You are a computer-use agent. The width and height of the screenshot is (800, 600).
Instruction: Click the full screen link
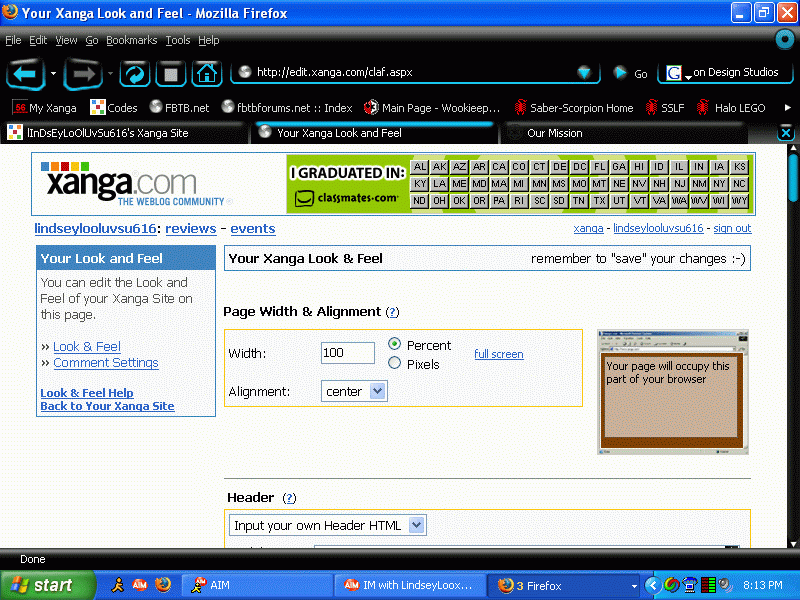(x=498, y=354)
